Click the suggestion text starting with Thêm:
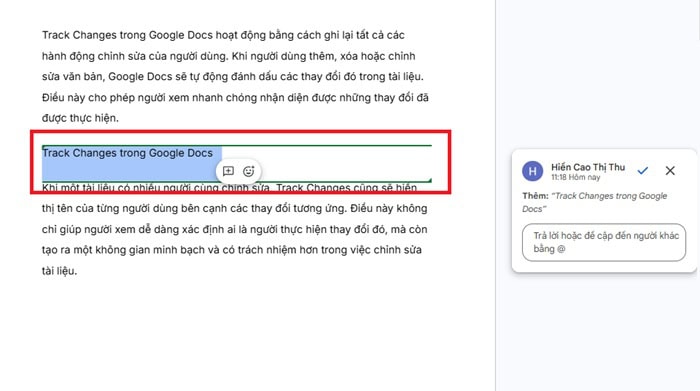The image size is (700, 391). [594, 202]
